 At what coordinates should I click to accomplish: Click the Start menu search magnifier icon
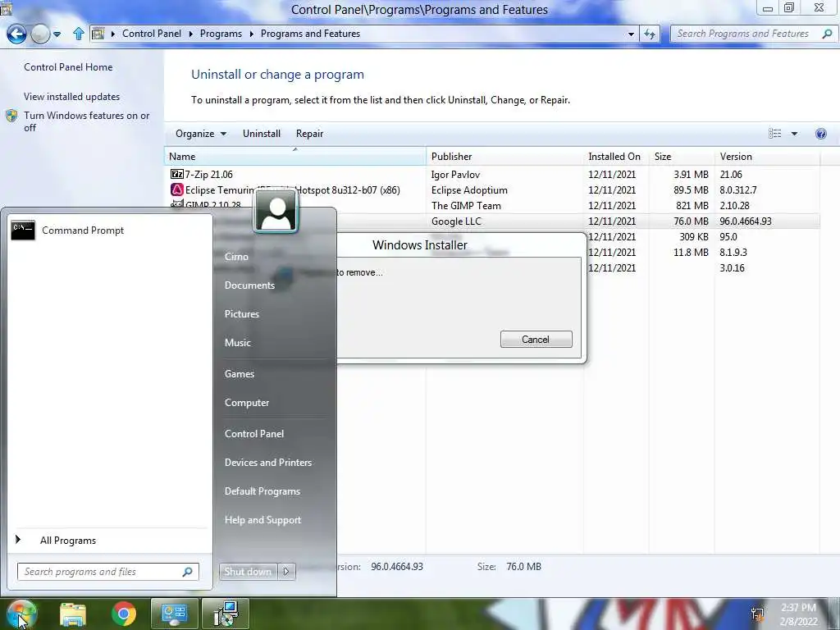pyautogui.click(x=187, y=572)
